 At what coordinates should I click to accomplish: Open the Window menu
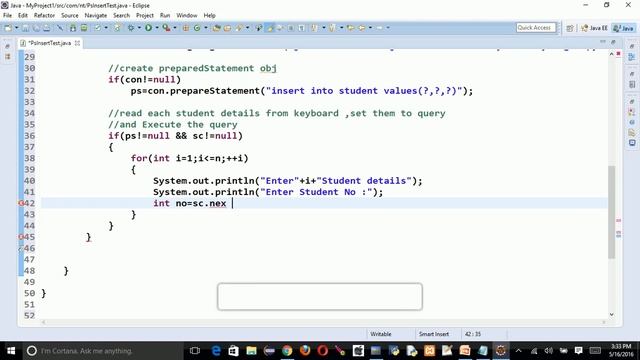pyautogui.click(x=187, y=15)
